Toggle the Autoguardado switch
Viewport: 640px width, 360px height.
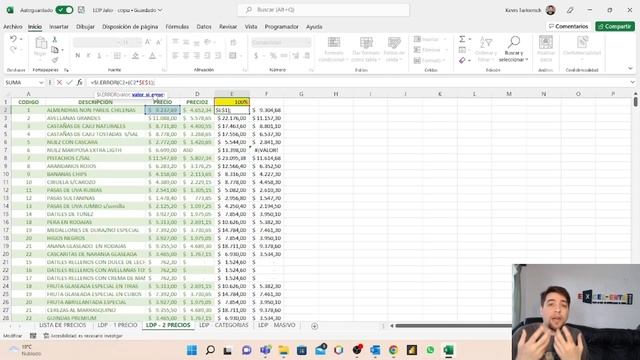click(64, 10)
